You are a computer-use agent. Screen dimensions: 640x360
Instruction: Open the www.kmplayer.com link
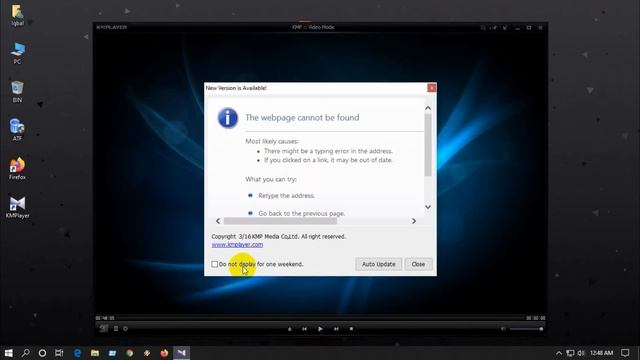(237, 245)
